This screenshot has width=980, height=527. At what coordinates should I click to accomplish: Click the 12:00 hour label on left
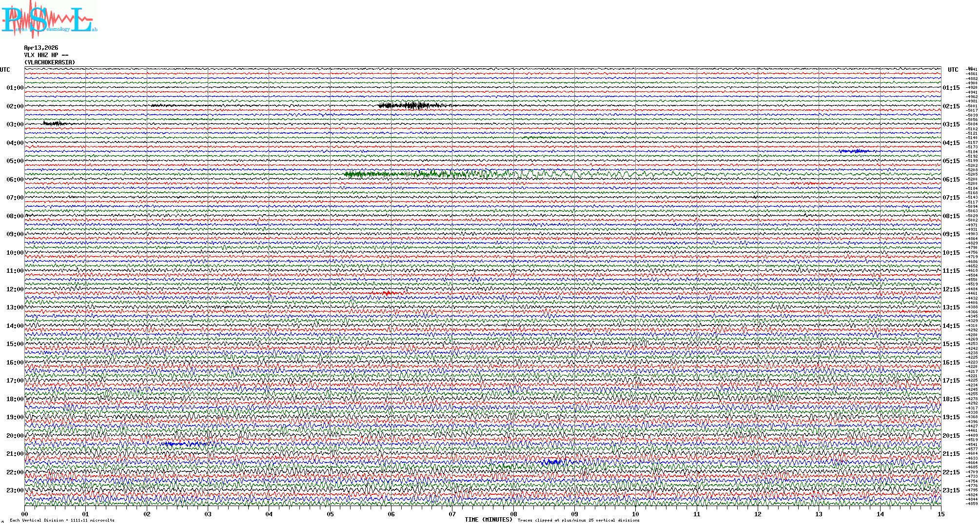click(15, 289)
